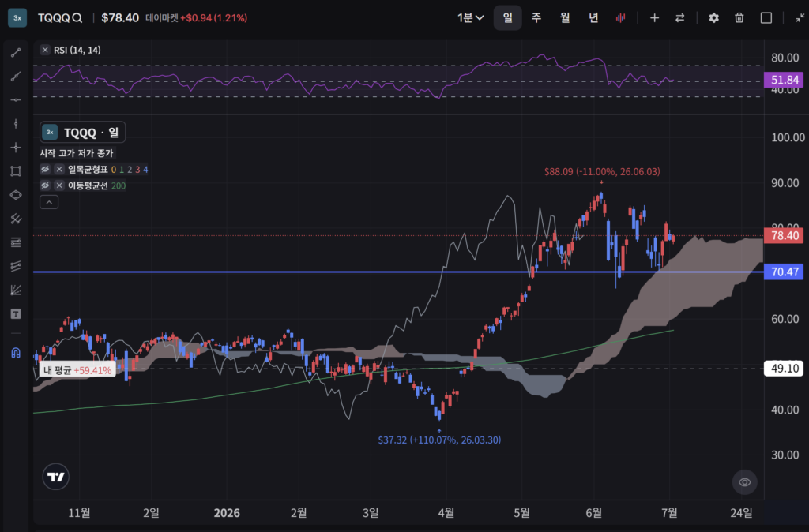Select the horizontal line tool

(x=16, y=100)
